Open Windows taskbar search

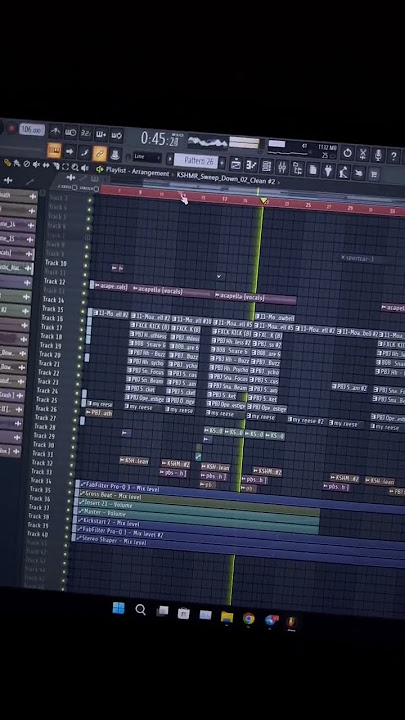141,610
